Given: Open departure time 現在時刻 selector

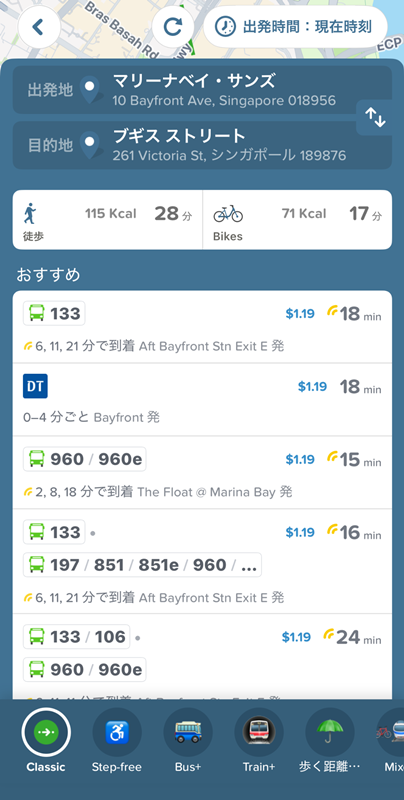Looking at the screenshot, I should click(295, 27).
